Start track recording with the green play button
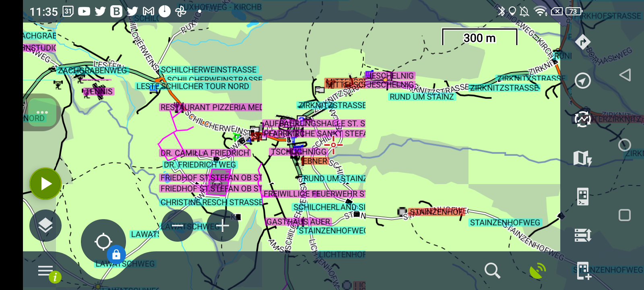 (45, 184)
